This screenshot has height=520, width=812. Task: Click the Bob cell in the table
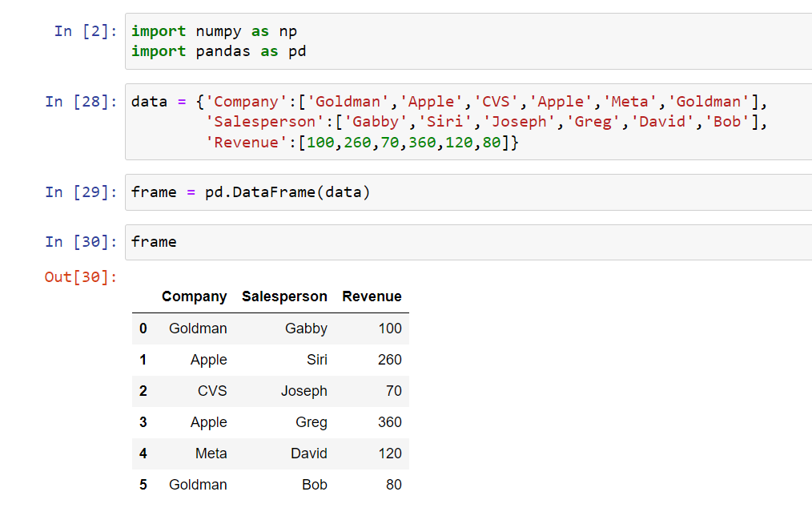click(315, 485)
